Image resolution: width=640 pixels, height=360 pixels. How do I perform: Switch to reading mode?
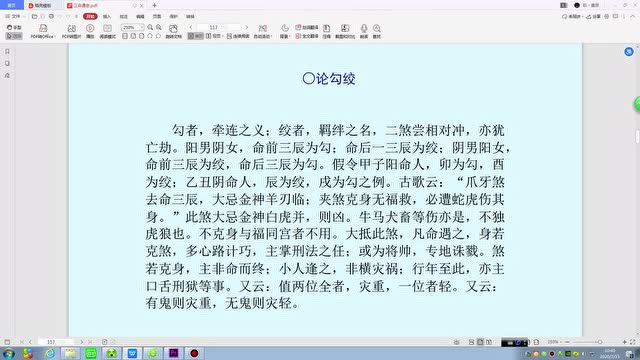[x=107, y=31]
